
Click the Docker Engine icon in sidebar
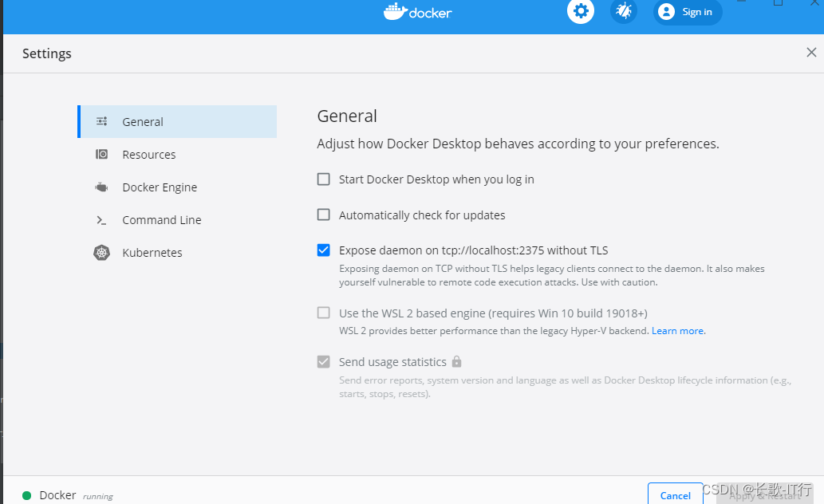tap(101, 187)
